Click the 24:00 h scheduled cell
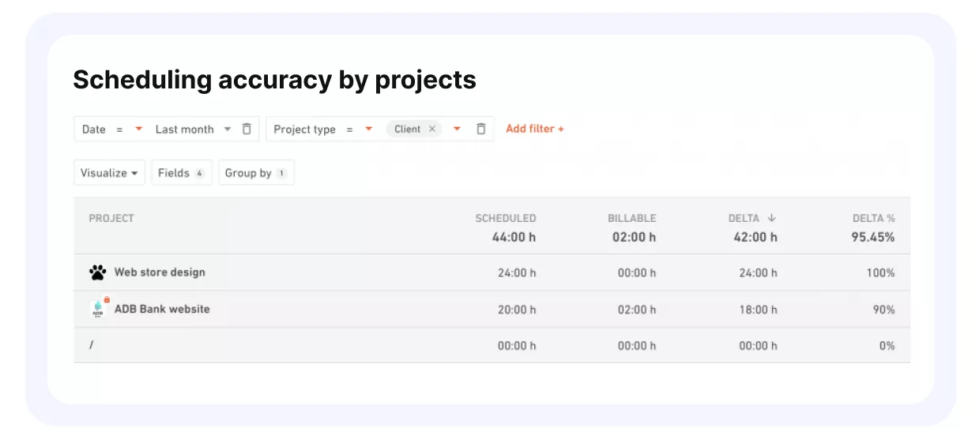This screenshot has width=980, height=439. click(x=517, y=273)
